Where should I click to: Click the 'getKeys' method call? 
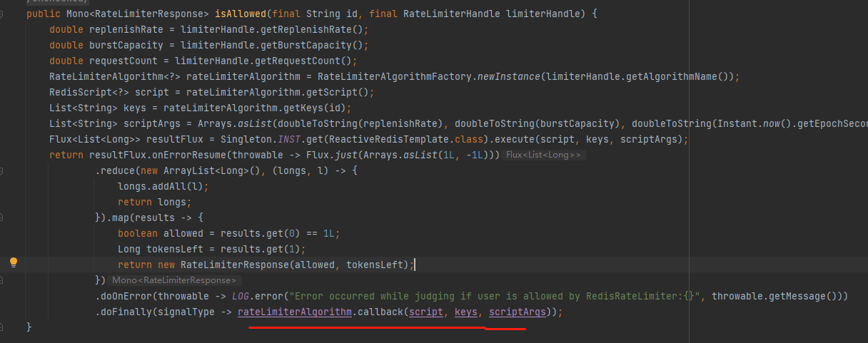click(x=303, y=108)
